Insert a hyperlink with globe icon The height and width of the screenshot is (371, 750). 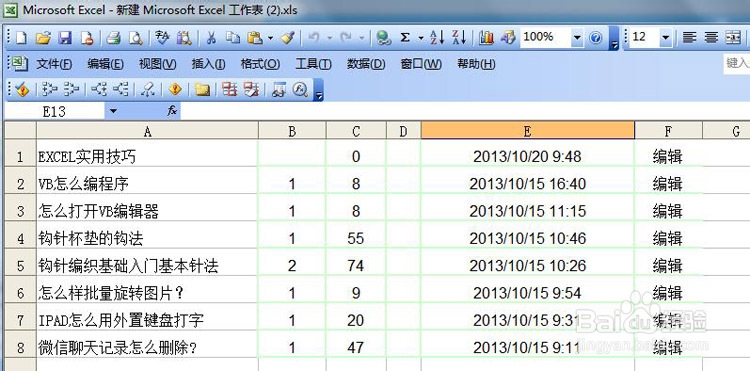[384, 38]
